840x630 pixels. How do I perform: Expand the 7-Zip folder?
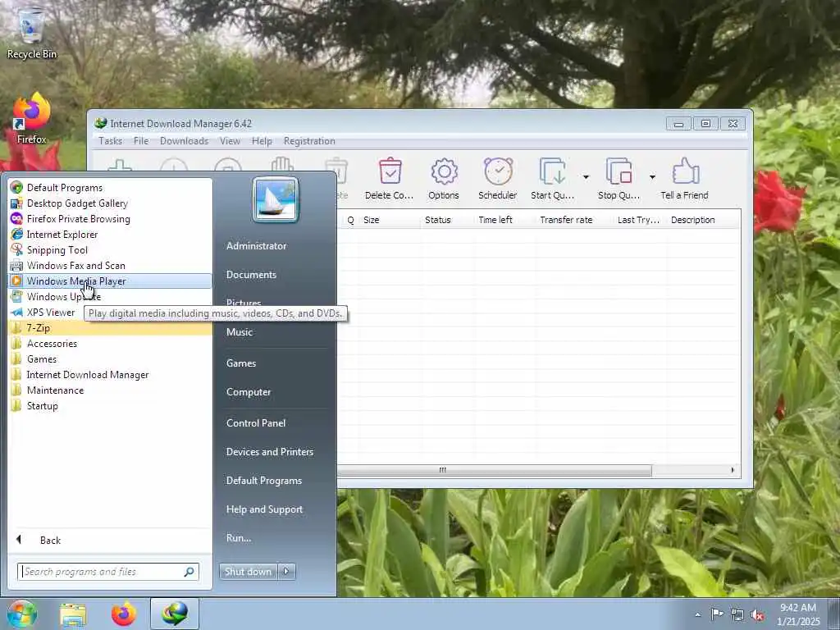[x=110, y=328]
